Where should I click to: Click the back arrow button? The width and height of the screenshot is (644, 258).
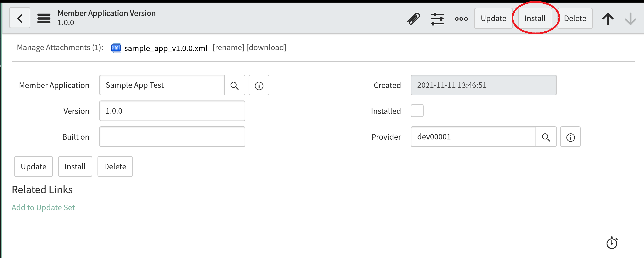(x=20, y=18)
